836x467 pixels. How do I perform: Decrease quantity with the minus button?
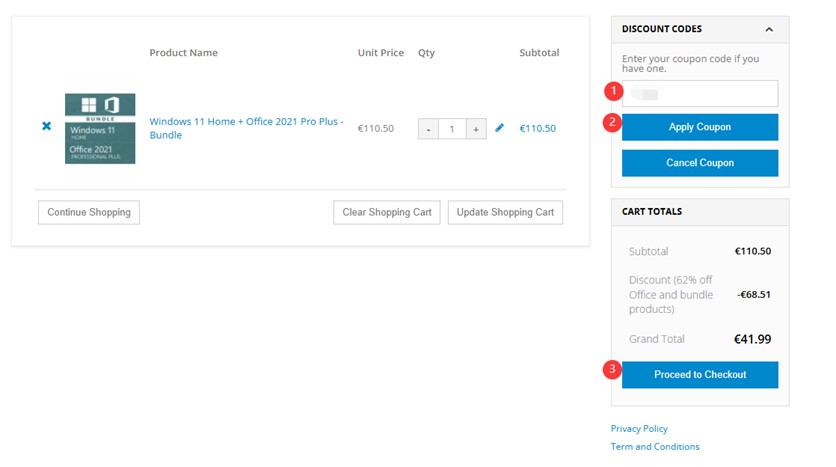pos(428,129)
